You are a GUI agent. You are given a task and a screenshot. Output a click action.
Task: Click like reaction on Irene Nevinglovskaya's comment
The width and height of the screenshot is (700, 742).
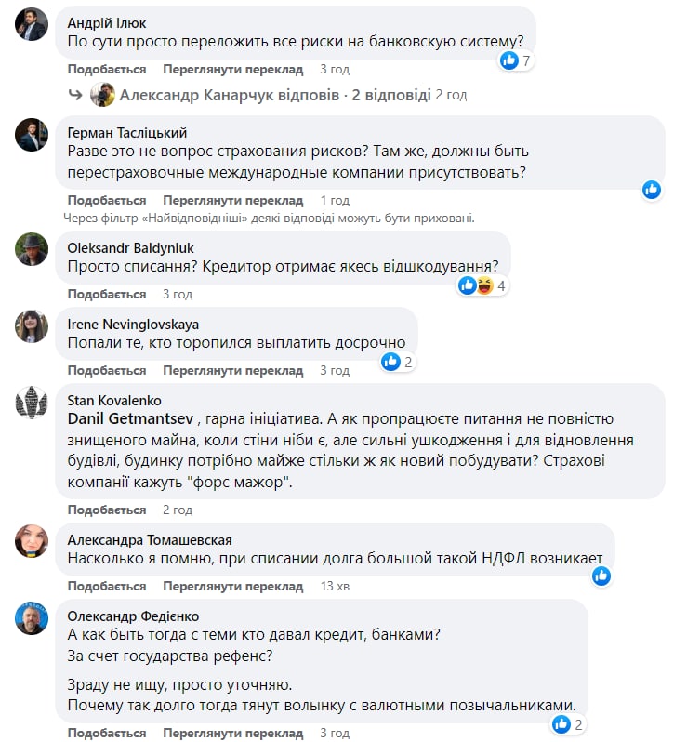(391, 362)
